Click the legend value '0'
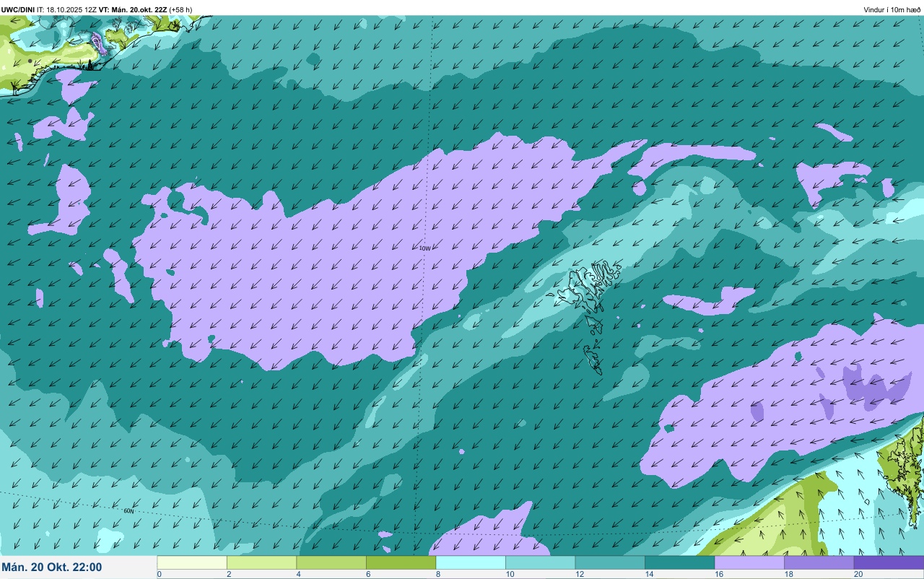 coord(159,574)
